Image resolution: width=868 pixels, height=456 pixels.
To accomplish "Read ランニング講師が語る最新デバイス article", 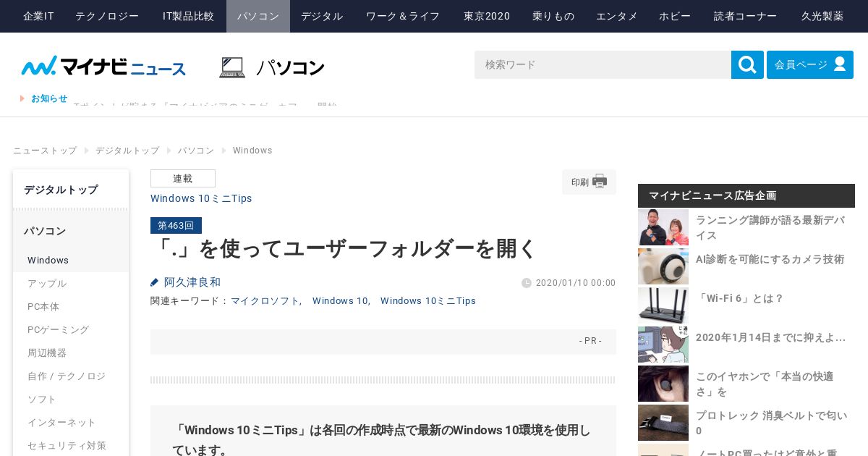I will click(770, 228).
